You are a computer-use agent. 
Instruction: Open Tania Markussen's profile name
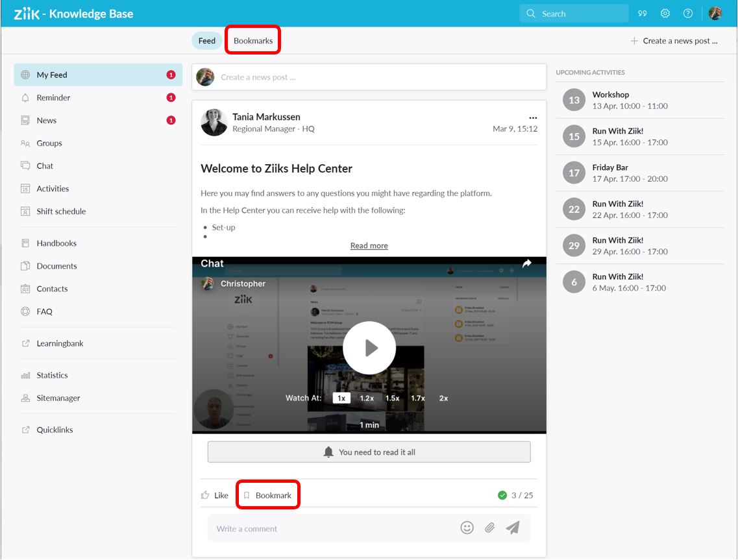[266, 117]
